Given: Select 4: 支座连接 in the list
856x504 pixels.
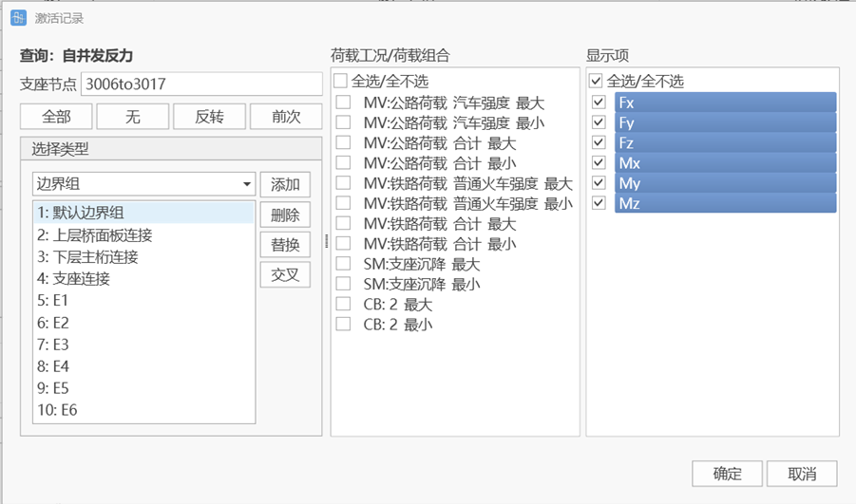Looking at the screenshot, I should [x=144, y=279].
